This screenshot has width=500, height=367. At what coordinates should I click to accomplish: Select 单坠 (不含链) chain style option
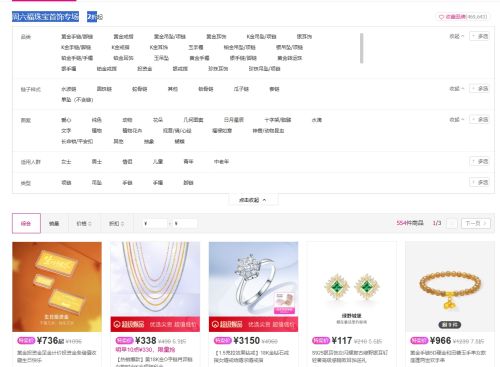point(77,100)
